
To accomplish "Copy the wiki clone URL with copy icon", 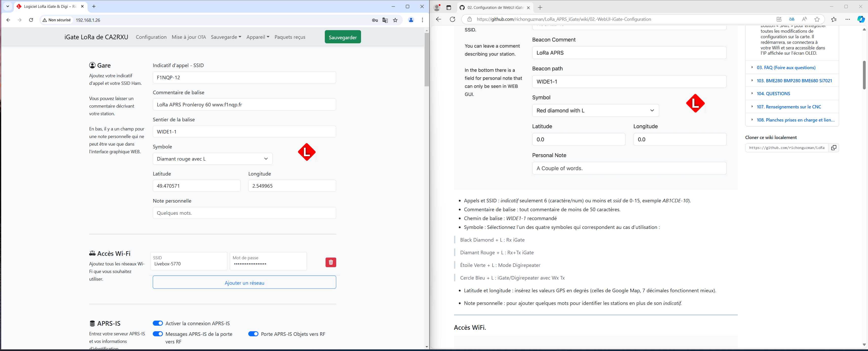I will [834, 148].
